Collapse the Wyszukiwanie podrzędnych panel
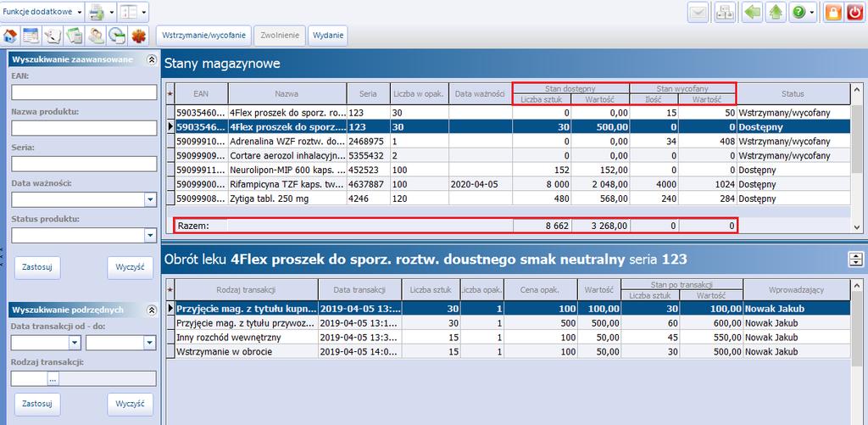The height and width of the screenshot is (425, 868). (151, 310)
